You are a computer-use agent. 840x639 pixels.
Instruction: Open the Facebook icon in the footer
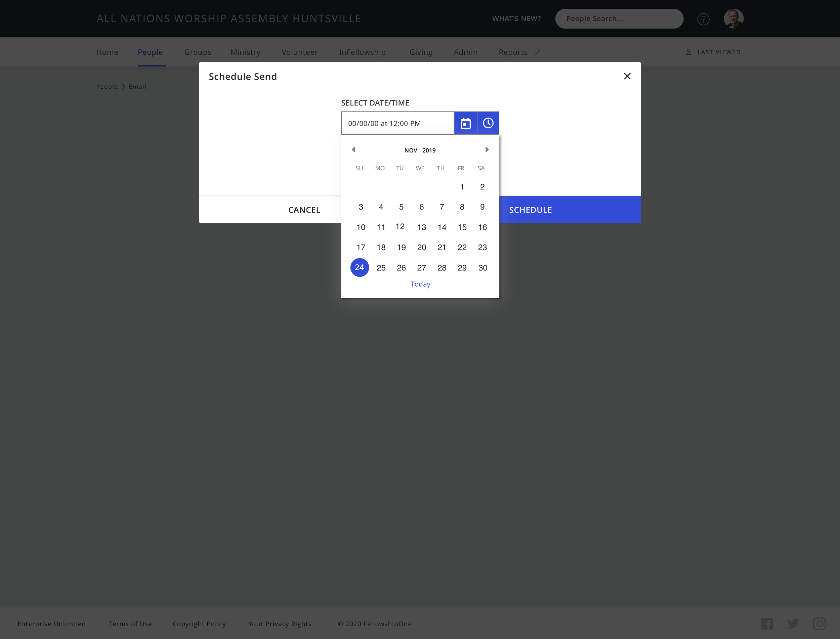[767, 624]
